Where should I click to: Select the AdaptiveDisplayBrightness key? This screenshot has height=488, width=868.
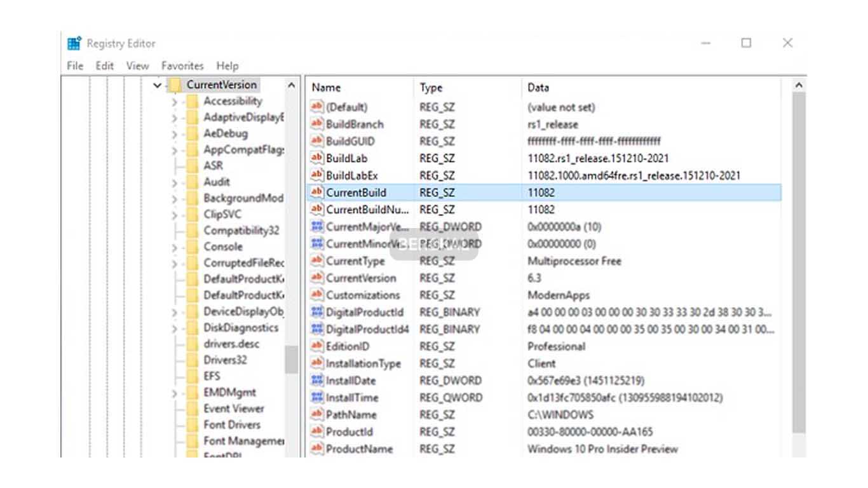pos(243,118)
